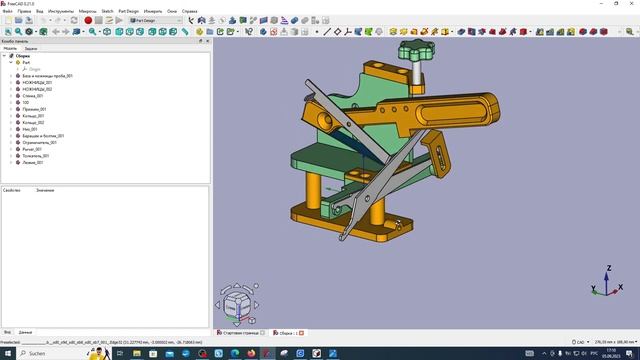Open the Справка menu
The height and width of the screenshot is (360, 640).
pos(189,11)
